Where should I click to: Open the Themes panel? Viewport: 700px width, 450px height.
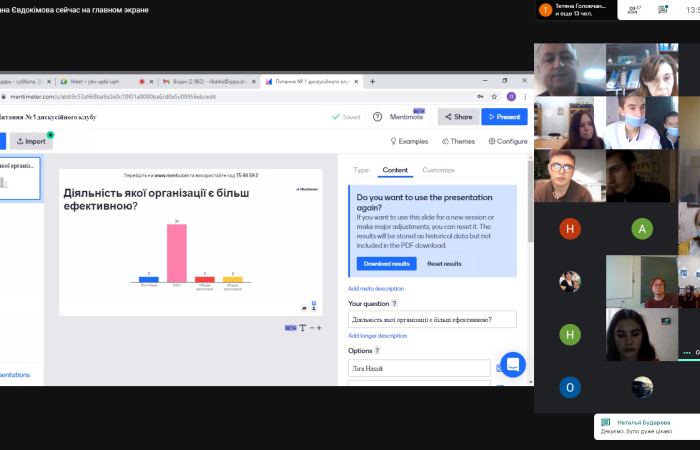pos(457,141)
